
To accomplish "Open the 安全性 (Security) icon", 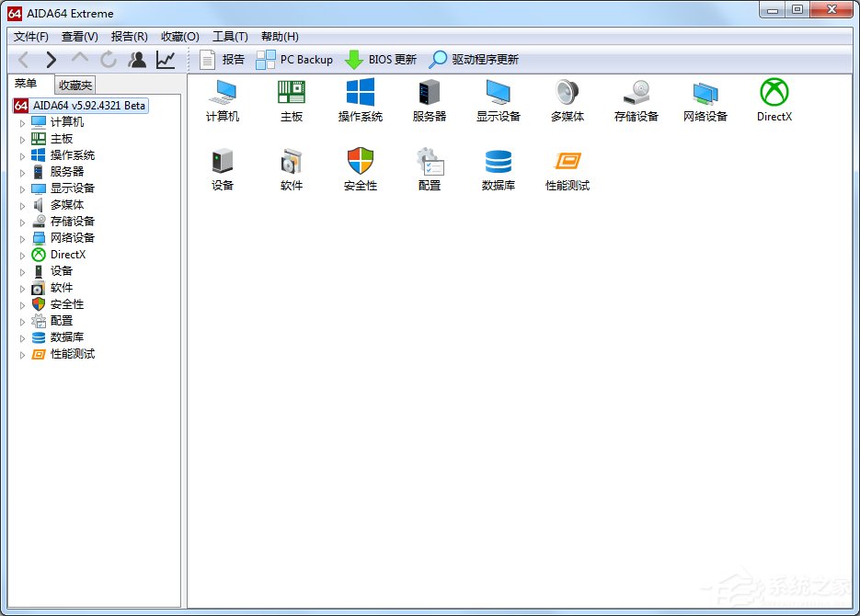I will (x=360, y=167).
